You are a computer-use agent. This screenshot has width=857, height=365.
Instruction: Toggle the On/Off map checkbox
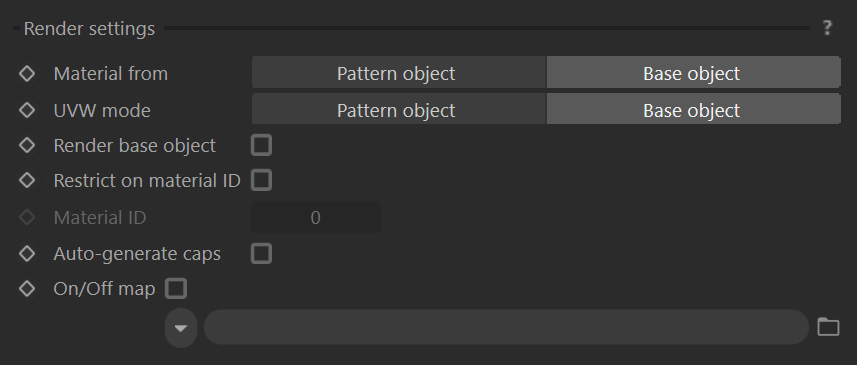click(x=176, y=289)
